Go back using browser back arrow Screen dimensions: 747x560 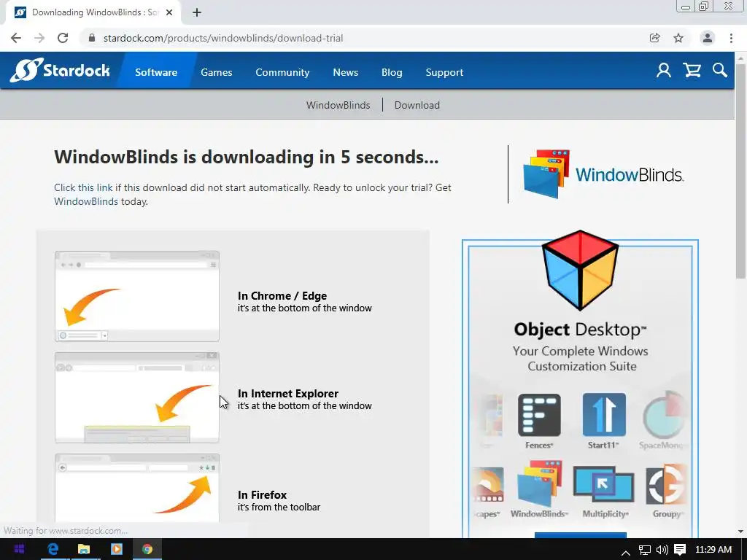click(16, 38)
